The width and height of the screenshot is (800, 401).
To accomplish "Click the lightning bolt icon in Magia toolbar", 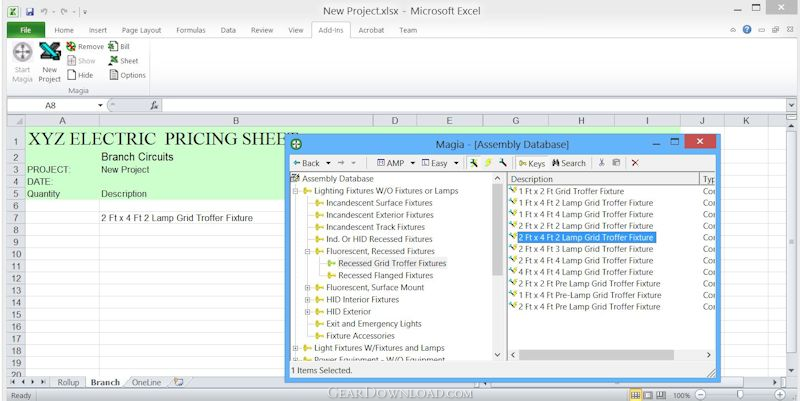I will coord(488,163).
